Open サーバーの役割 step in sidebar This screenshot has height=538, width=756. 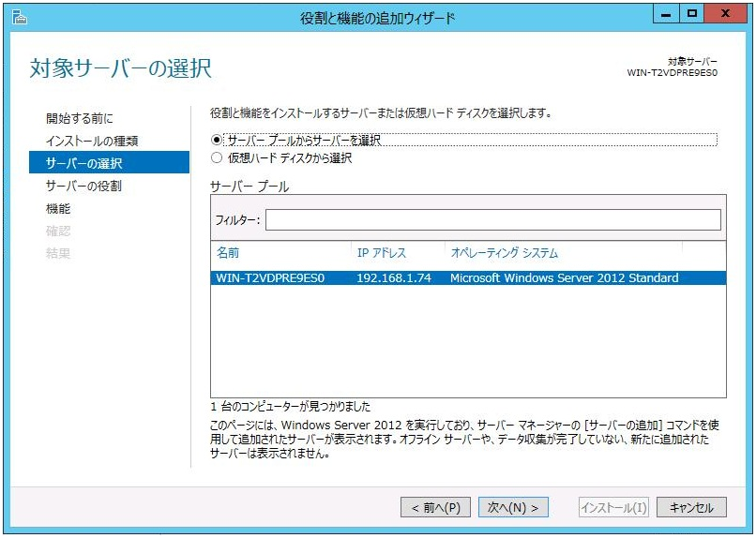click(83, 186)
